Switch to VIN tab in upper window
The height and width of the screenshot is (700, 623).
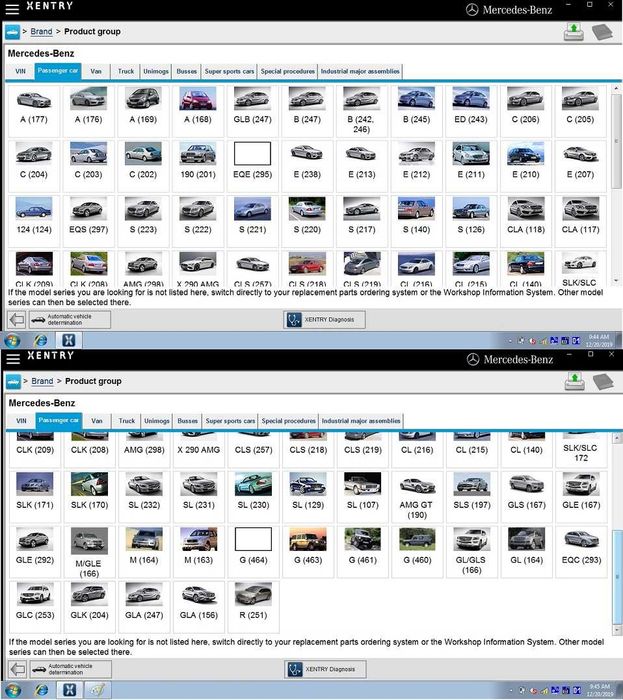tap(21, 71)
